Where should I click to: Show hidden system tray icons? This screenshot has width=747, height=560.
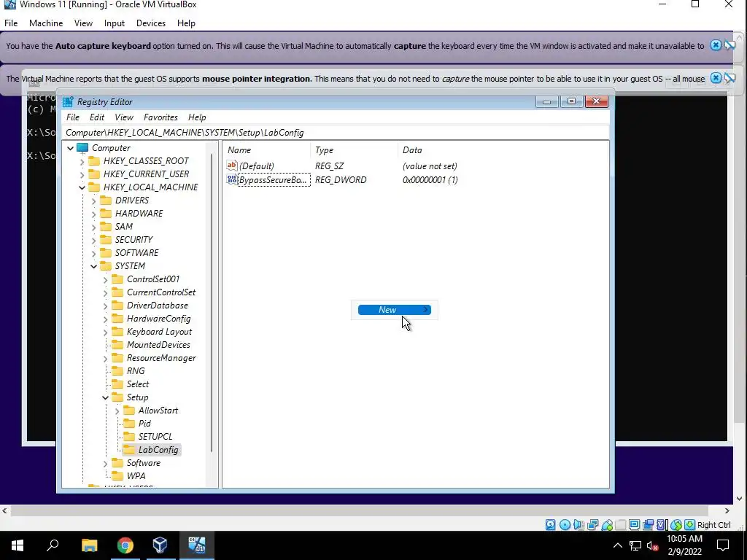click(617, 545)
